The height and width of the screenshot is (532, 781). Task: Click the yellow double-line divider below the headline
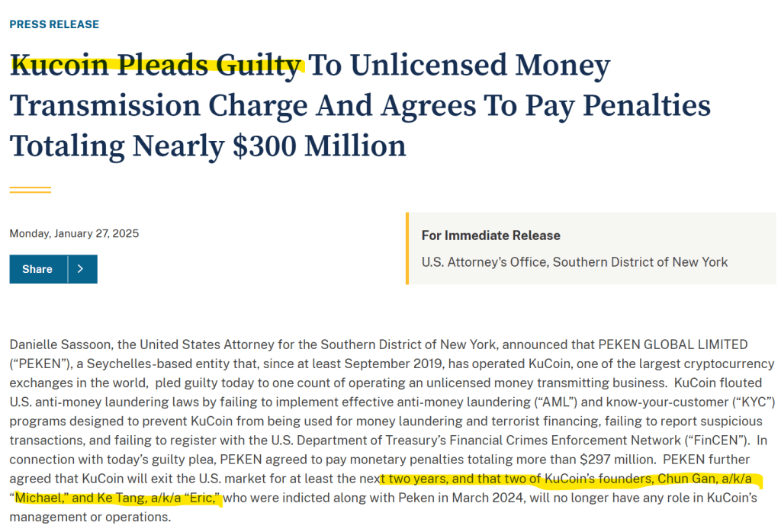pyautogui.click(x=31, y=190)
